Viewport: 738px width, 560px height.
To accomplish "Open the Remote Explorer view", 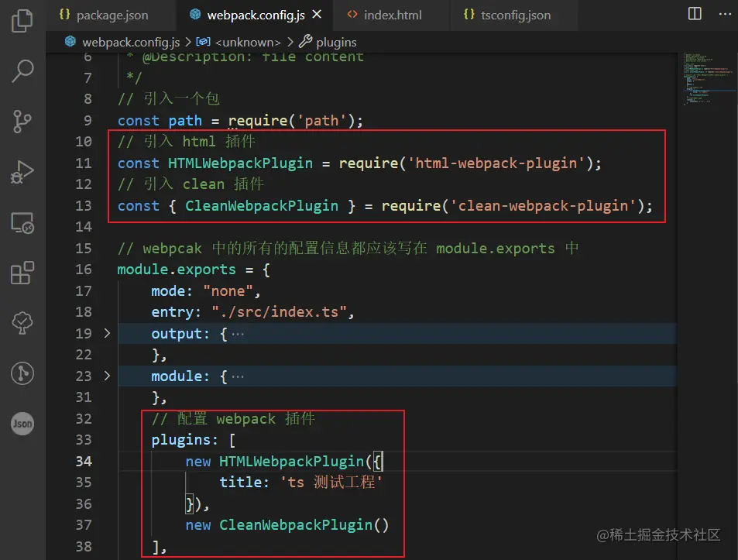I will 22,222.
